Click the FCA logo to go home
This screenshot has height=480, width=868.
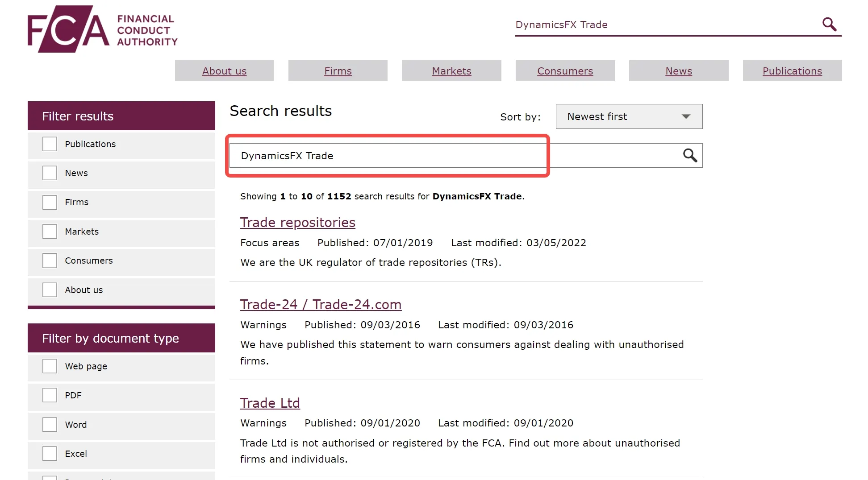[x=102, y=29]
